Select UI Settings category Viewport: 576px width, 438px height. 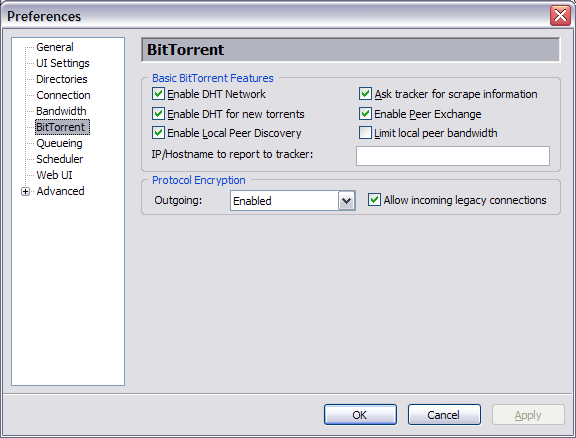63,63
